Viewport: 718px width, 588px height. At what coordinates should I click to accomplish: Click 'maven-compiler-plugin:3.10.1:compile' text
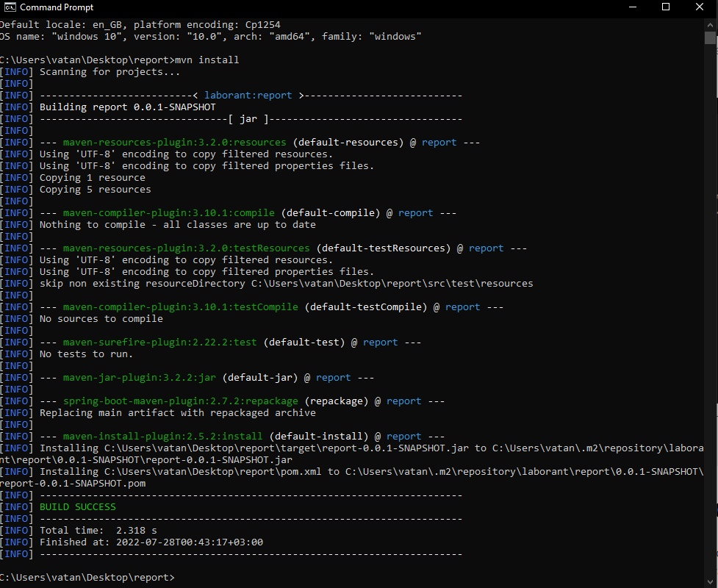click(168, 213)
